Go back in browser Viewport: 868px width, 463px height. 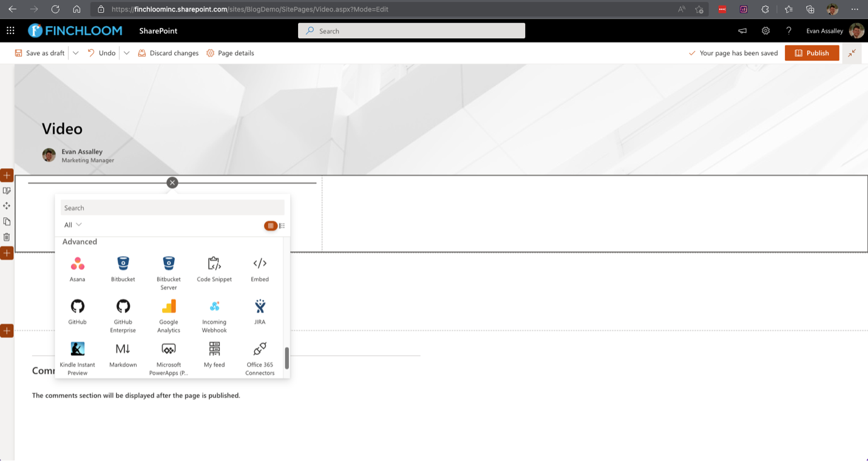12,9
